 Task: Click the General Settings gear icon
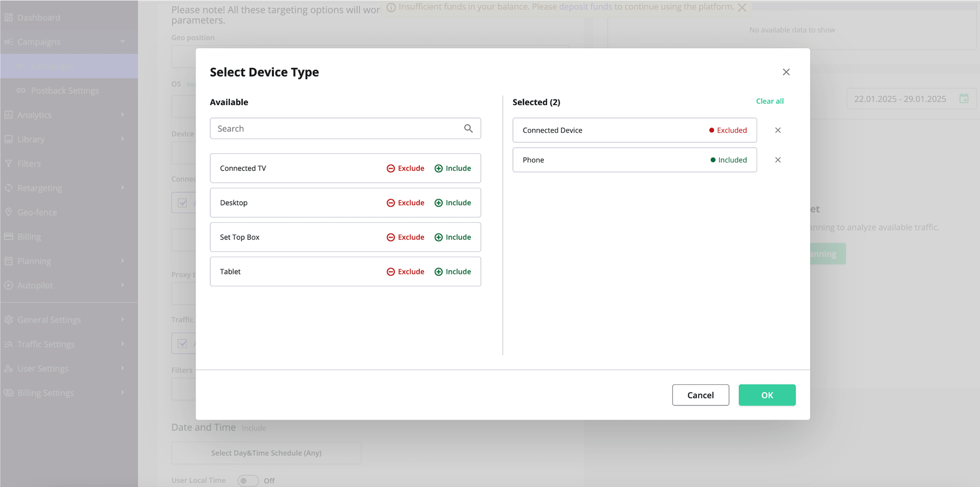click(x=8, y=320)
